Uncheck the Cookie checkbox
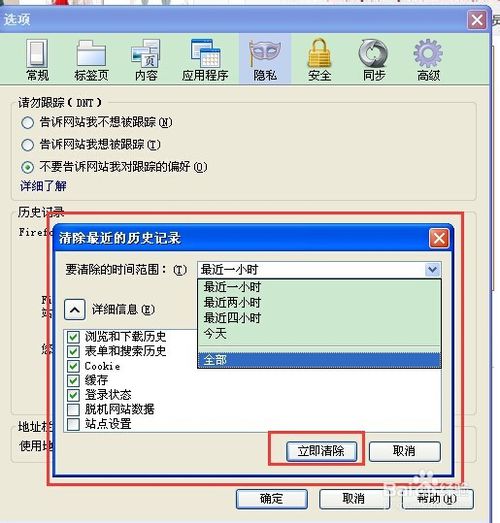500x523 pixels. click(73, 366)
